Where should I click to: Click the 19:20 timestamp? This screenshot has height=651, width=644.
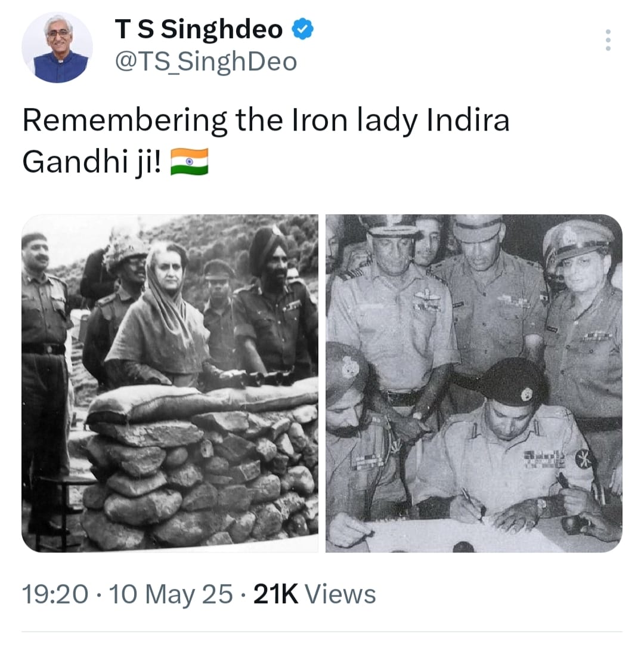click(x=55, y=594)
